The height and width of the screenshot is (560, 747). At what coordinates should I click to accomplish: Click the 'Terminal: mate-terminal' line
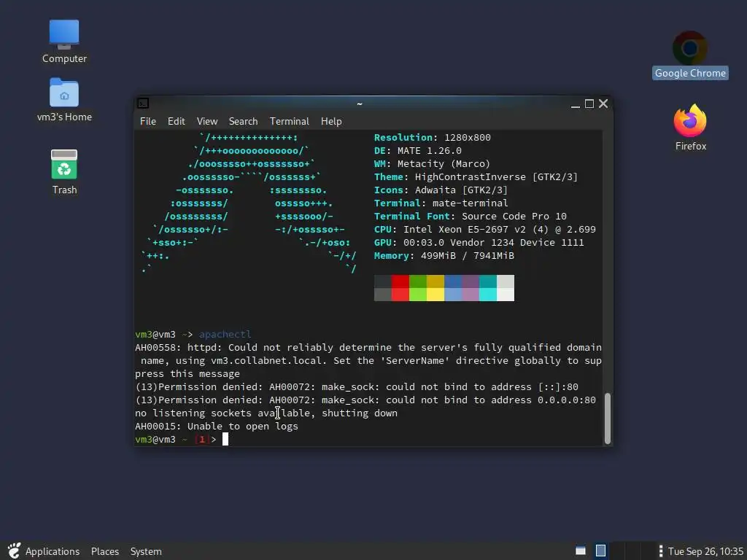441,203
